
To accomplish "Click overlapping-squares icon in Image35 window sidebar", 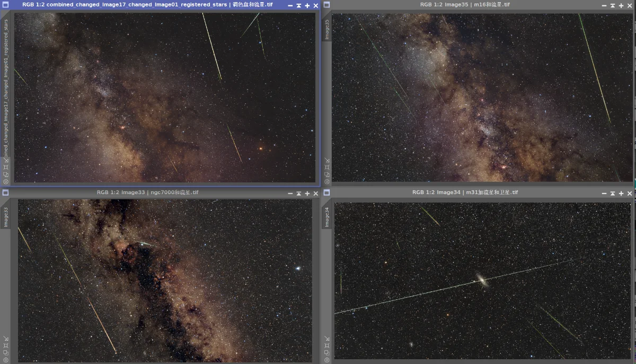I will pyautogui.click(x=327, y=174).
